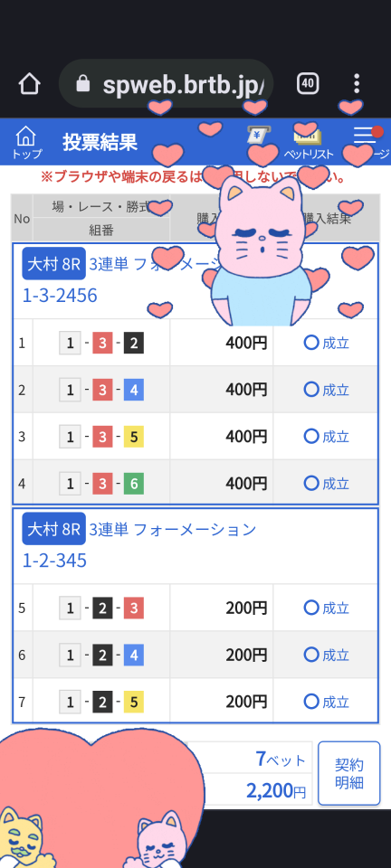
Task: Tap the 成立 status for bet 1-3-2
Action: click(326, 343)
